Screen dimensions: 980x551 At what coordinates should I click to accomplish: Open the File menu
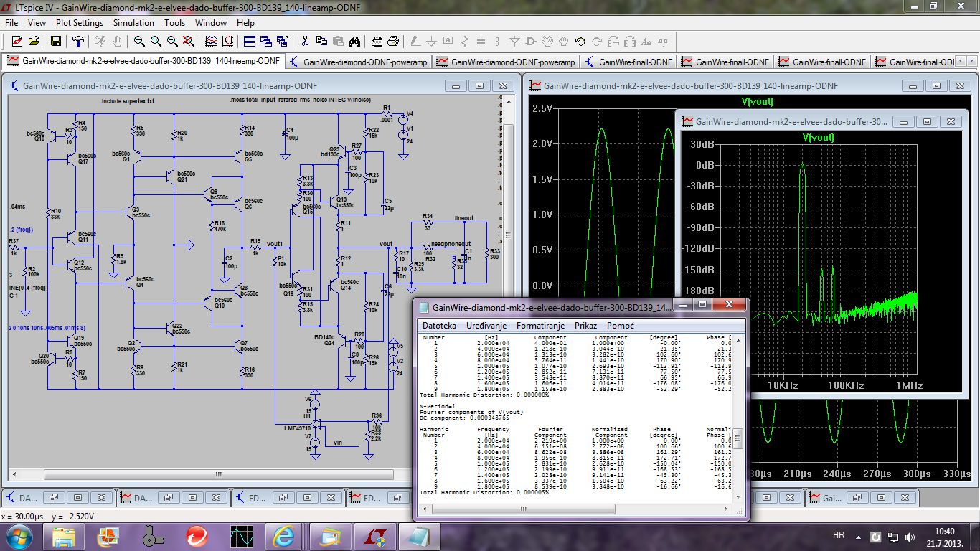click(x=11, y=23)
